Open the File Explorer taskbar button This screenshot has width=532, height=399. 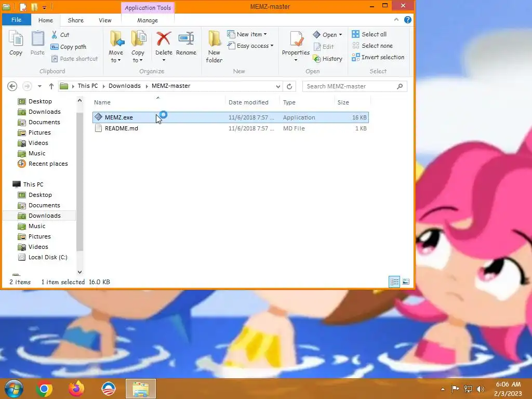[x=141, y=389]
